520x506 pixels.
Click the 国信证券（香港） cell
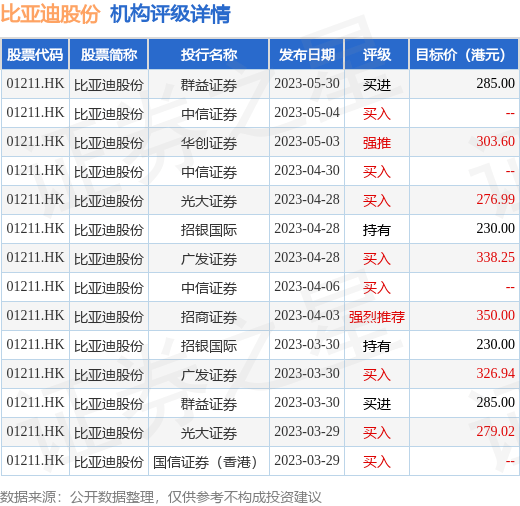[209, 462]
